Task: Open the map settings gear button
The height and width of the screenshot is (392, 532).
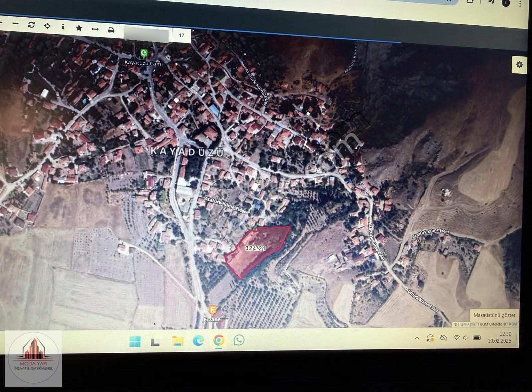Action: point(519,64)
